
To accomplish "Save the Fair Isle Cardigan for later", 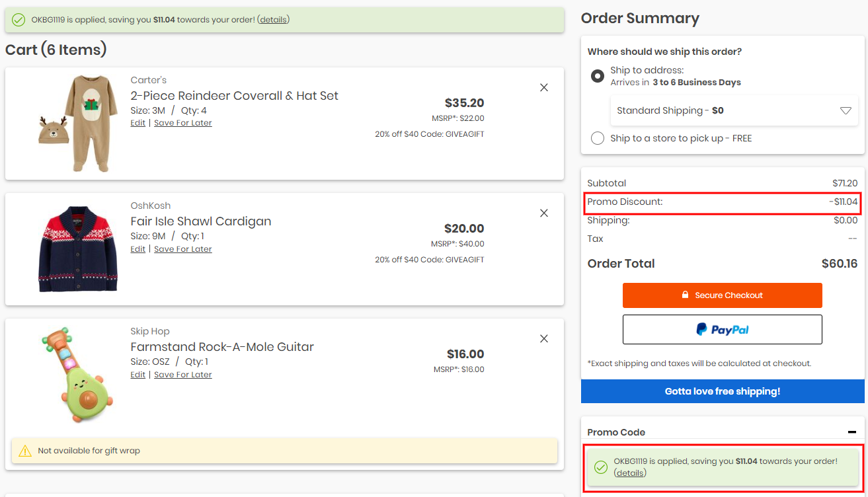I will 183,249.
